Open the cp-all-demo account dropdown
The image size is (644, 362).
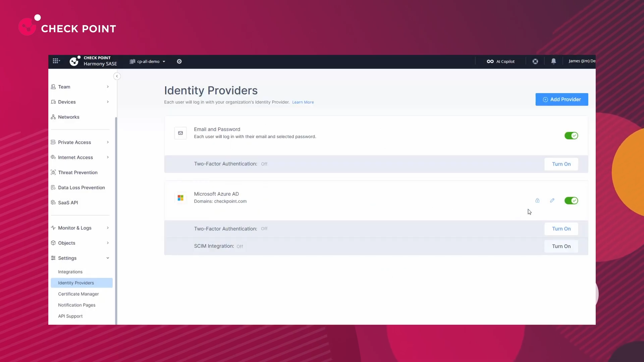(x=148, y=61)
